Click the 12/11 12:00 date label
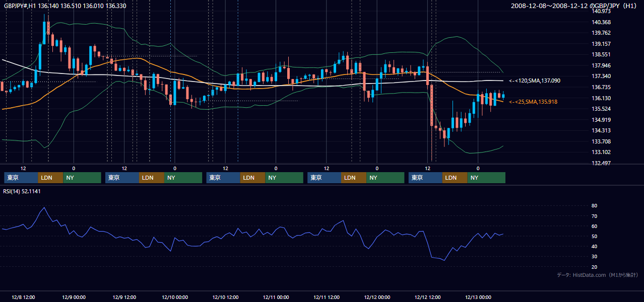Viewport: 644px width, 302px height. coord(327,297)
